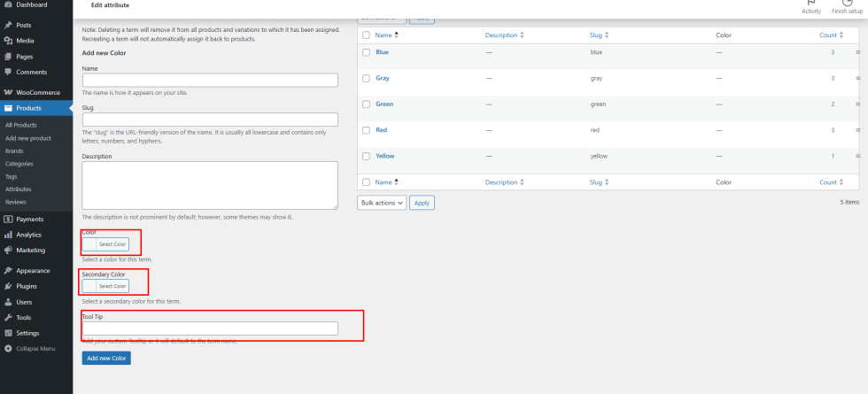Click the Appearance paintbrush icon
The width and height of the screenshot is (868, 394).
(8, 270)
